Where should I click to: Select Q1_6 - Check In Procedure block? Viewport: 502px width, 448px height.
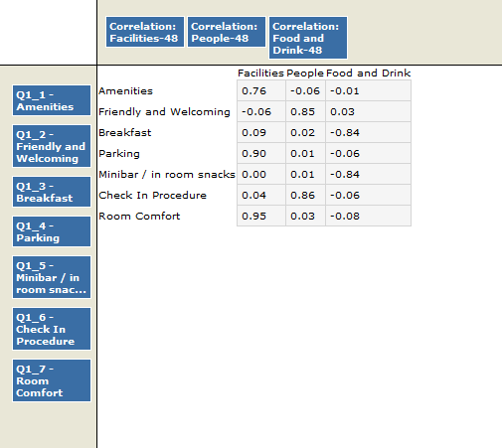pos(52,329)
